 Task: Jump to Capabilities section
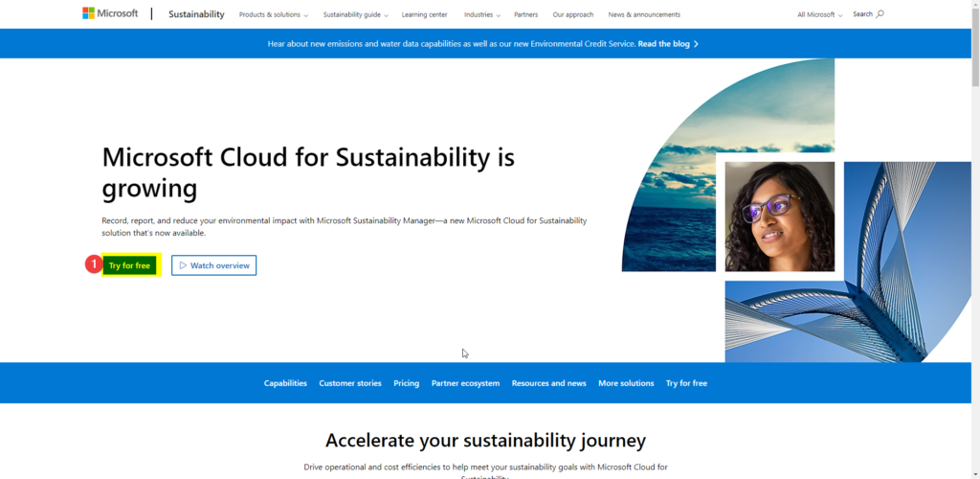(x=285, y=383)
